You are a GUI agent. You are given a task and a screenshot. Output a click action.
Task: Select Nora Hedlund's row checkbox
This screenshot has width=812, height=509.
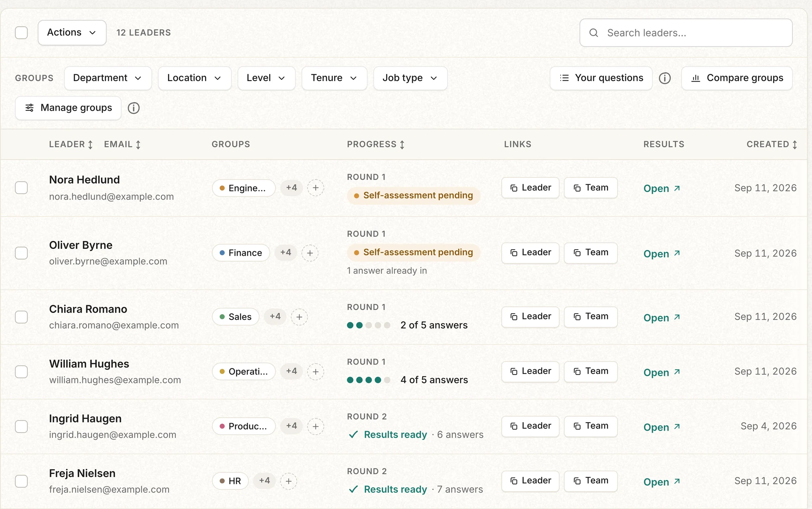[21, 188]
